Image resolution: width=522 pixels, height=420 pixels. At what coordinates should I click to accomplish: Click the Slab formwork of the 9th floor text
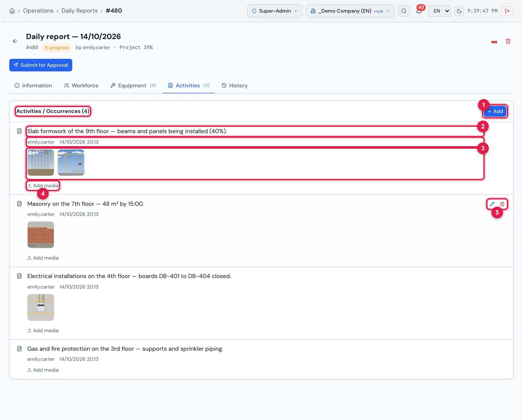pos(127,131)
